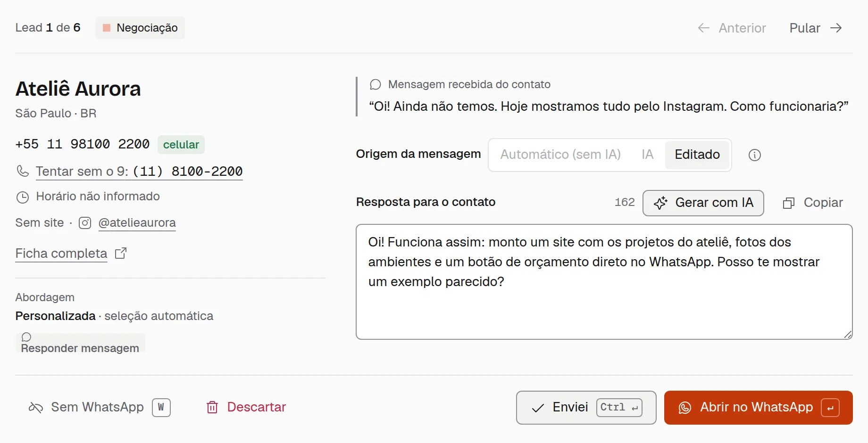The height and width of the screenshot is (443, 868).
Task: Click the Personalizada approach label
Action: pos(56,316)
